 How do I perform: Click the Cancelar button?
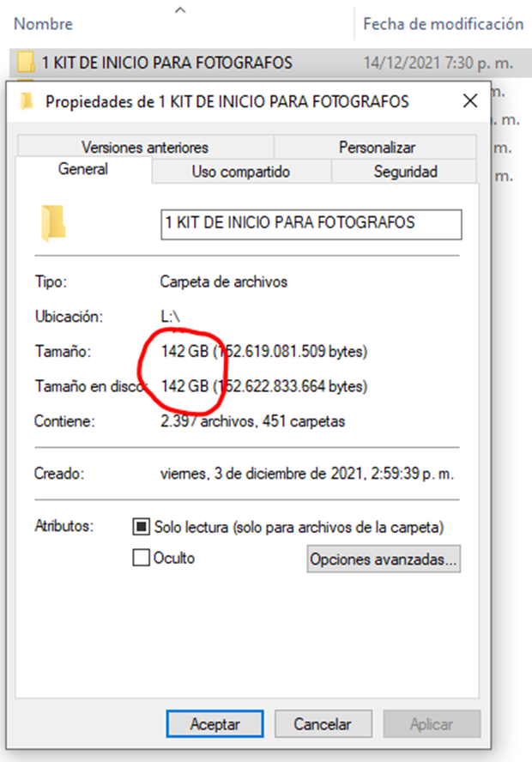(x=323, y=723)
